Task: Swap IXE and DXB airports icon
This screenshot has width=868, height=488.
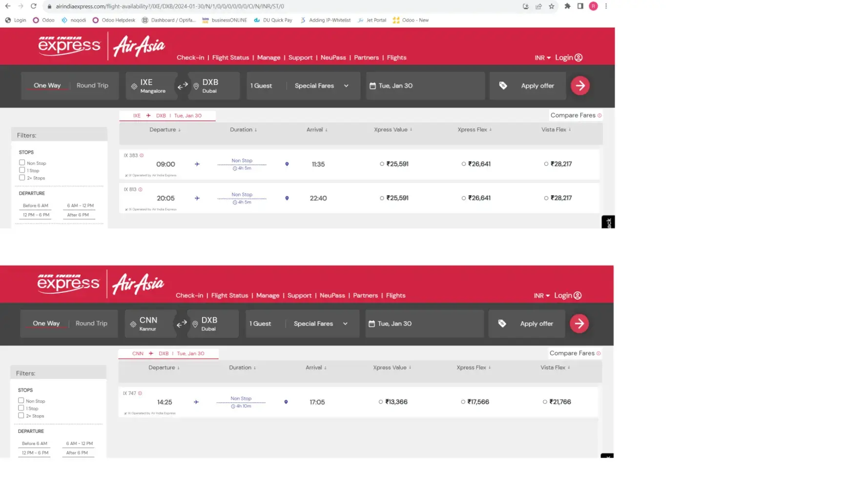Action: tap(183, 86)
